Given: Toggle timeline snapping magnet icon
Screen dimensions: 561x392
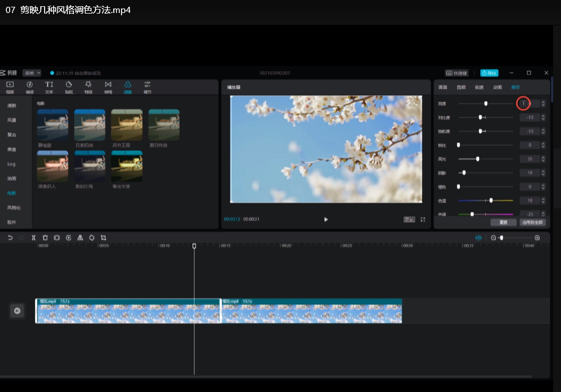Looking at the screenshot, I should click(x=479, y=238).
